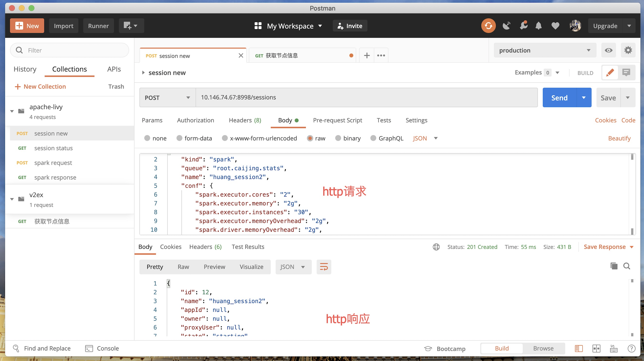Collapse the v2ex collection

(x=12, y=199)
